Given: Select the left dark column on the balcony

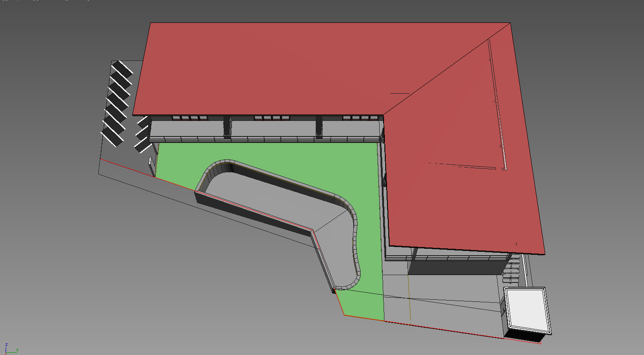Looking at the screenshot, I should pos(227,127).
